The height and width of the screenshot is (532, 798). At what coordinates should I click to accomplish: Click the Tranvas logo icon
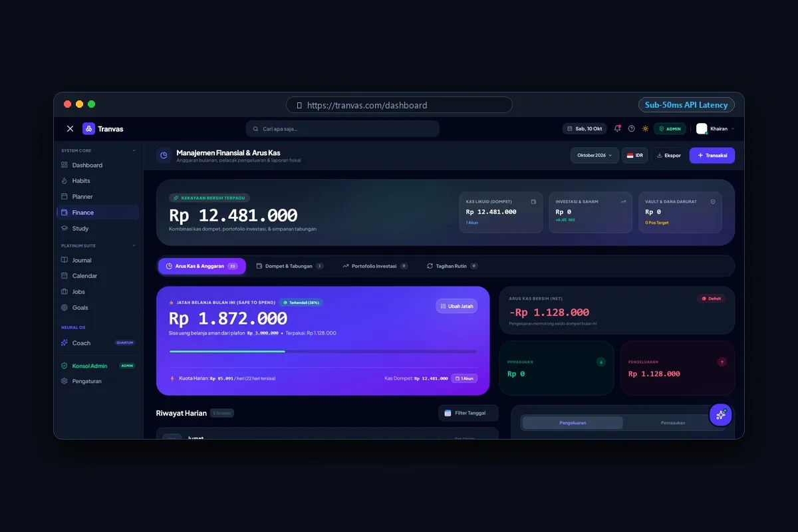[88, 129]
